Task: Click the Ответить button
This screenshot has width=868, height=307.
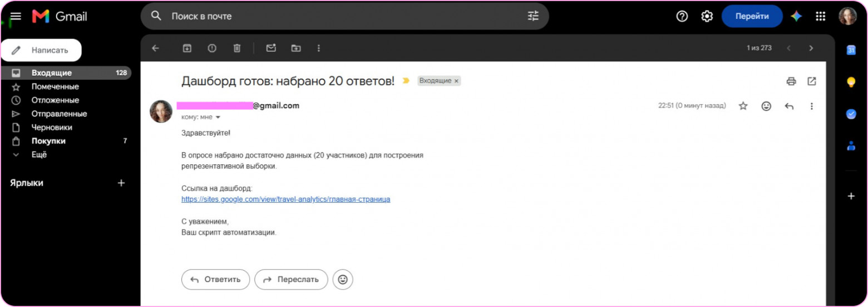Action: tap(216, 280)
